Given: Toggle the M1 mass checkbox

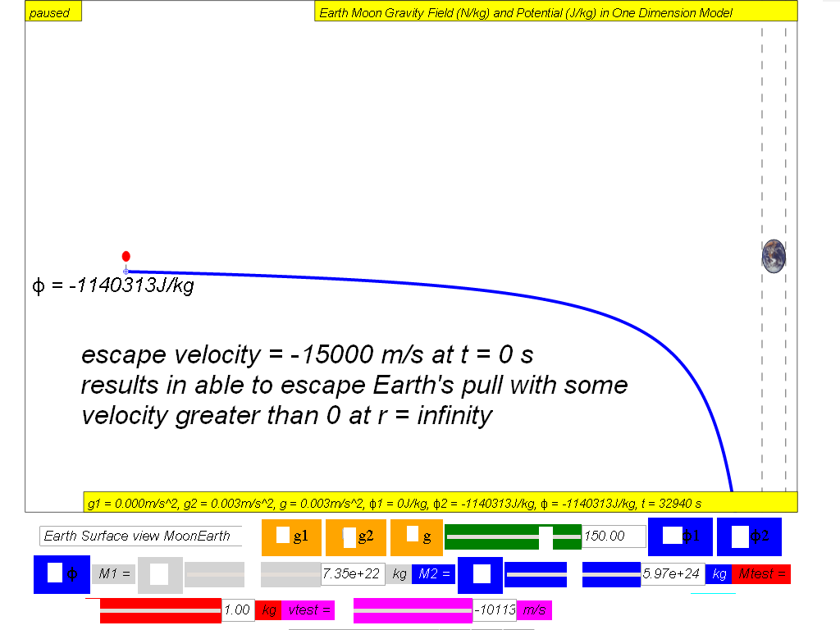Looking at the screenshot, I should click(x=159, y=574).
